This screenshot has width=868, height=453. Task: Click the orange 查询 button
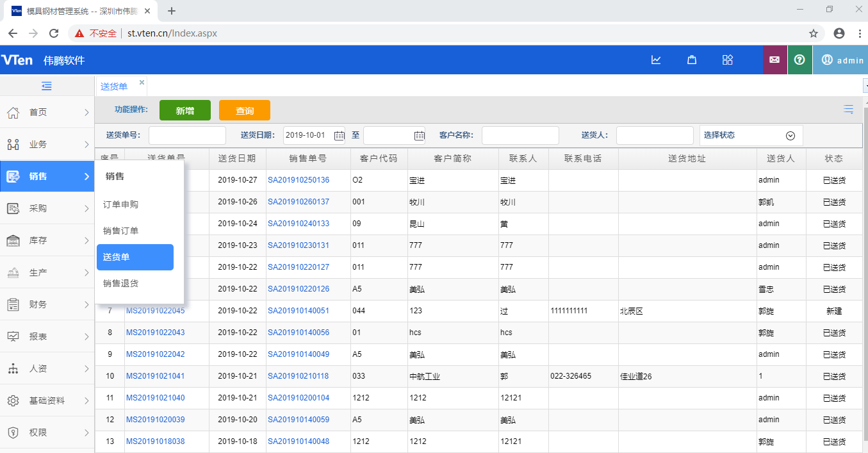(x=244, y=110)
